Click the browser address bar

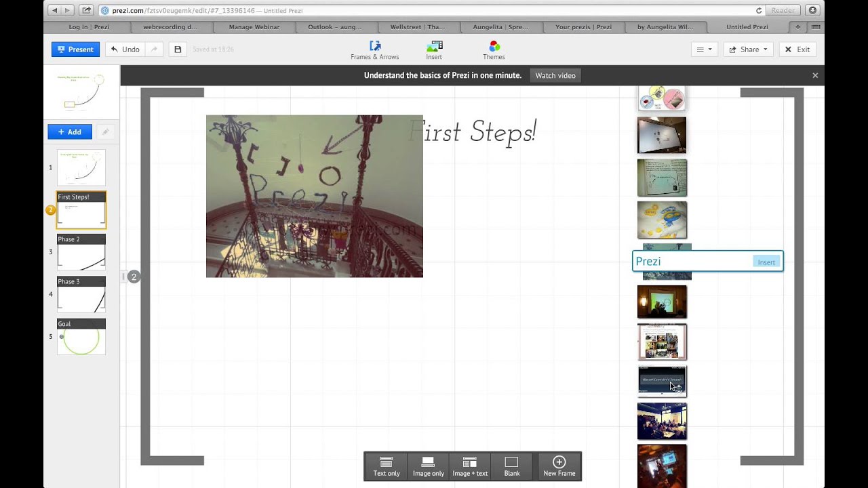point(431,10)
